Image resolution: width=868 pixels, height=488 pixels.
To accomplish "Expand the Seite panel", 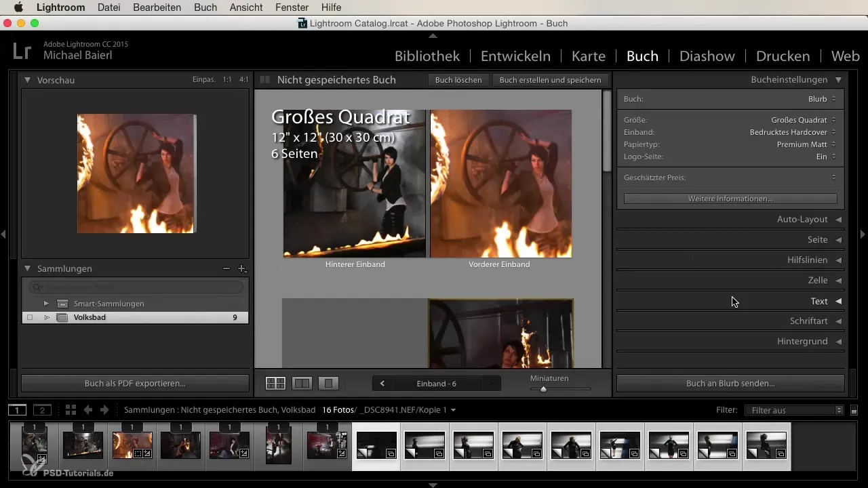I will click(839, 240).
